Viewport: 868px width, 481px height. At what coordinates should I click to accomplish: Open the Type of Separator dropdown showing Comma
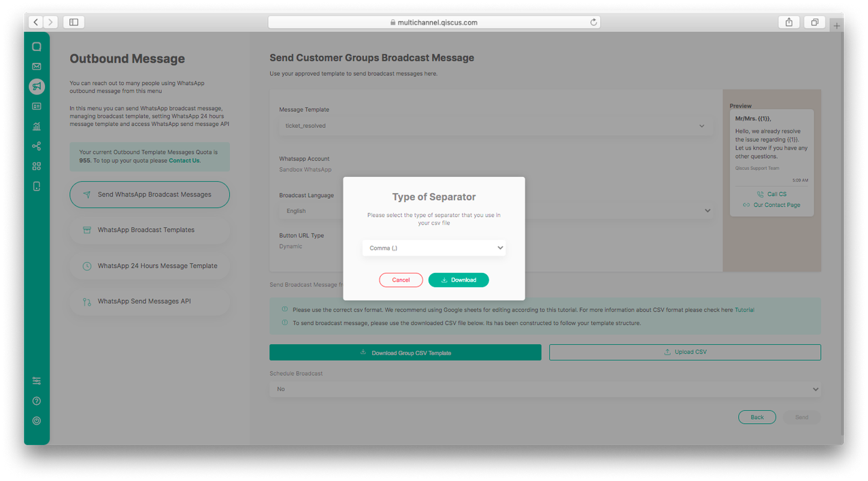pos(434,248)
